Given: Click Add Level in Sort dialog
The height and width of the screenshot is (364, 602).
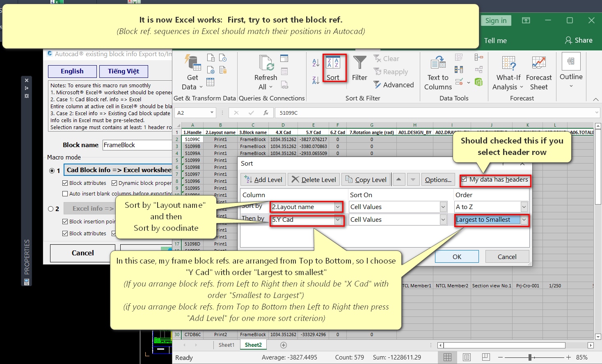Looking at the screenshot, I should click(x=263, y=180).
